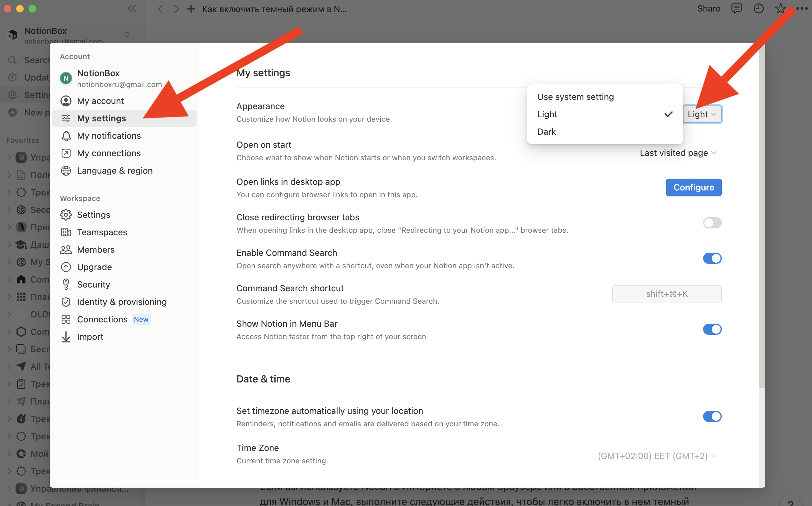Screen dimensions: 812x506
Task: Open page history clock icon
Action: [758, 9]
